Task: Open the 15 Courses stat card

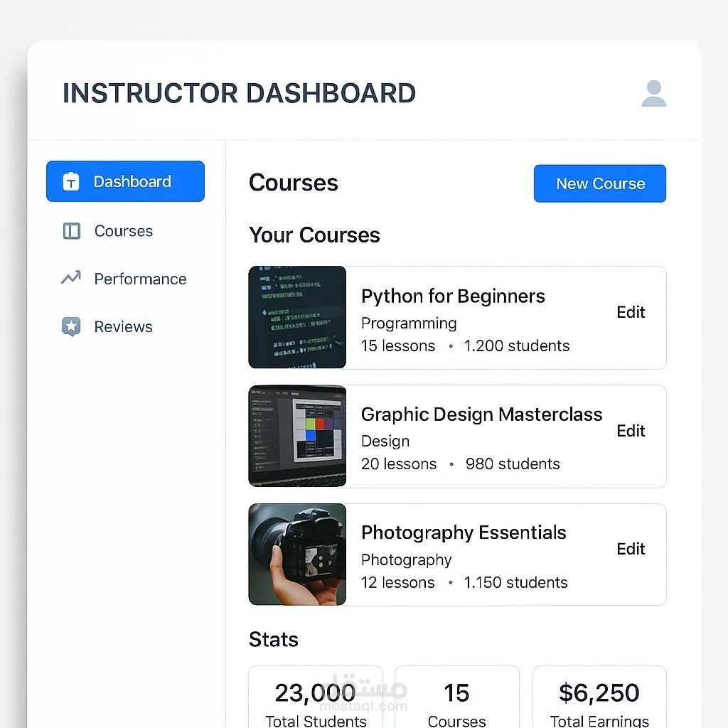Action: pyautogui.click(x=457, y=697)
